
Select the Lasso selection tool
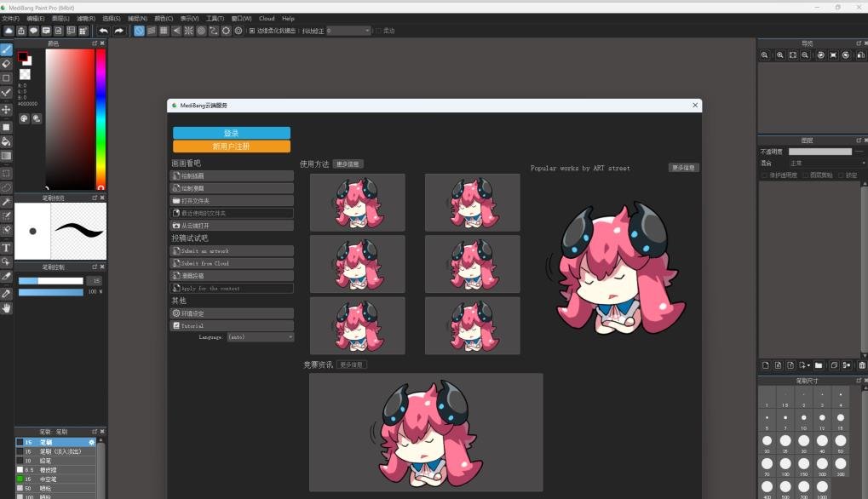coord(6,187)
